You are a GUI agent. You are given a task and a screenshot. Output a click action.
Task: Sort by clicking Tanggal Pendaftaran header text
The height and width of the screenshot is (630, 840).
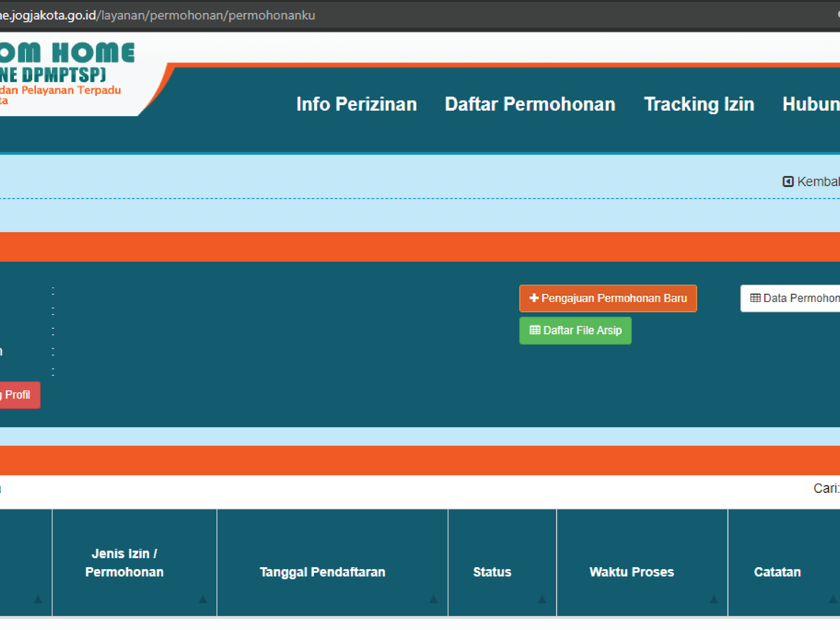point(322,572)
